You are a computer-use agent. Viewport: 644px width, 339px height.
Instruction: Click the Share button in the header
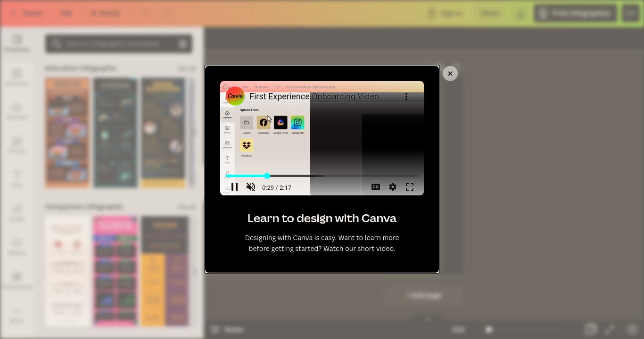coord(490,13)
